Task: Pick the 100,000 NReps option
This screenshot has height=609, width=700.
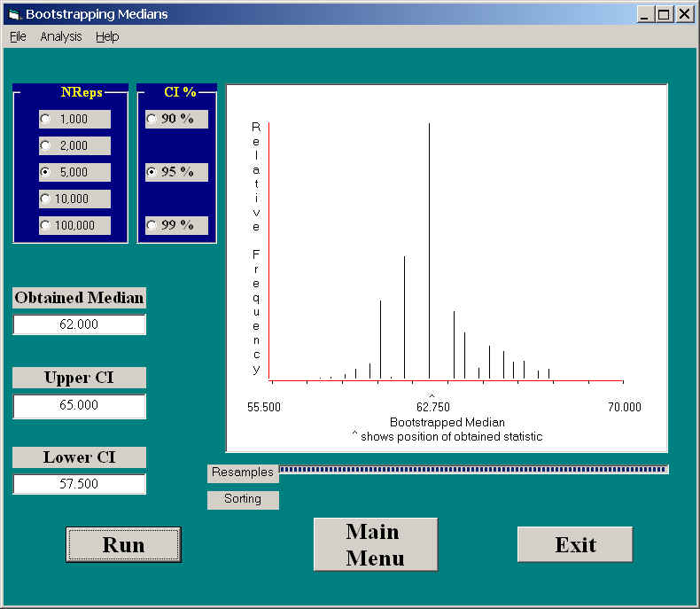Action: click(46, 226)
